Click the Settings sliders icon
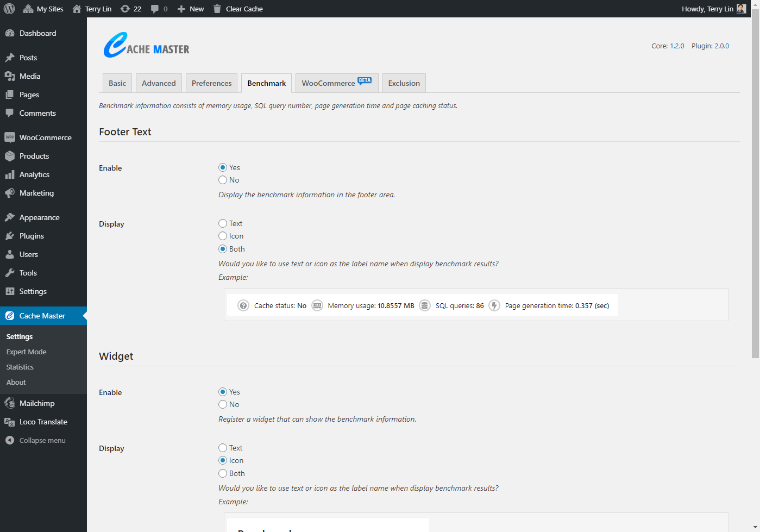Screen dimensions: 760x532 click(10, 291)
